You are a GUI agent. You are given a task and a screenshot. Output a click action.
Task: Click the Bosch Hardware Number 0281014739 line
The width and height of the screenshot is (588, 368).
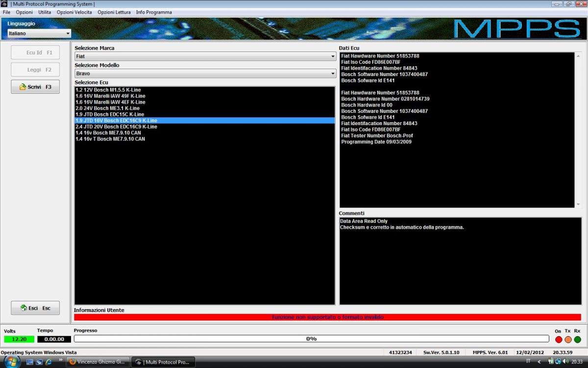pos(385,99)
